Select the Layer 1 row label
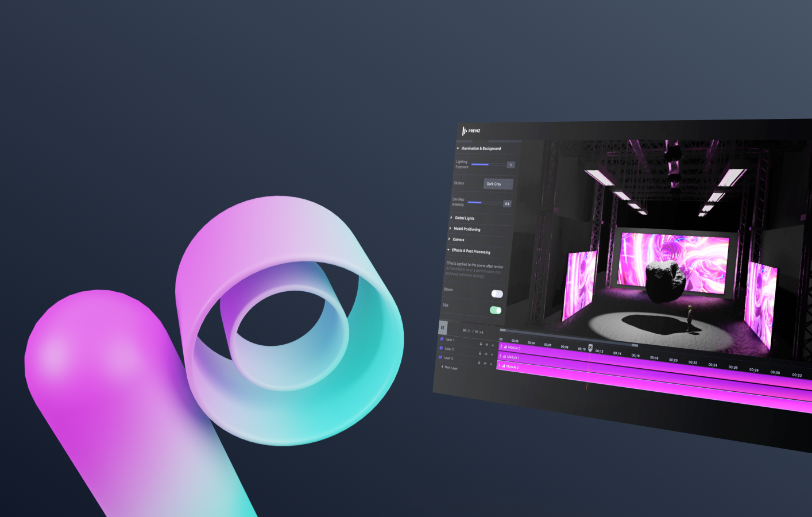The image size is (812, 517). tap(450, 339)
